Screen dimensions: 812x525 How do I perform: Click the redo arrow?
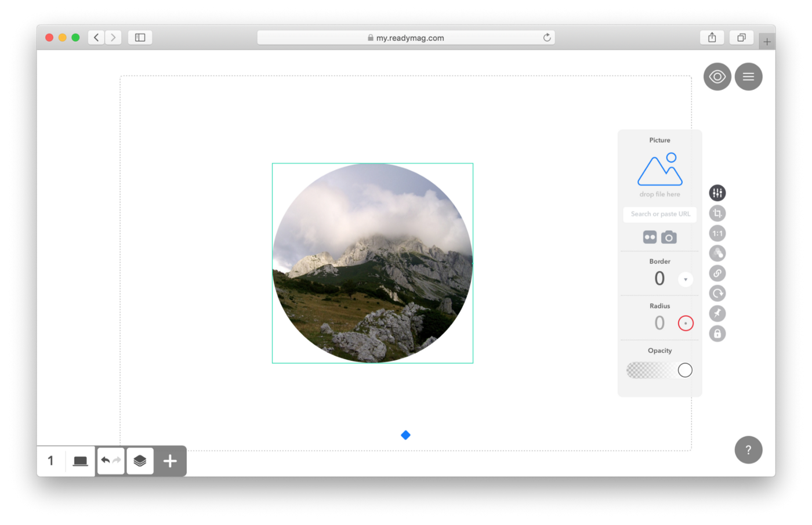click(x=117, y=460)
